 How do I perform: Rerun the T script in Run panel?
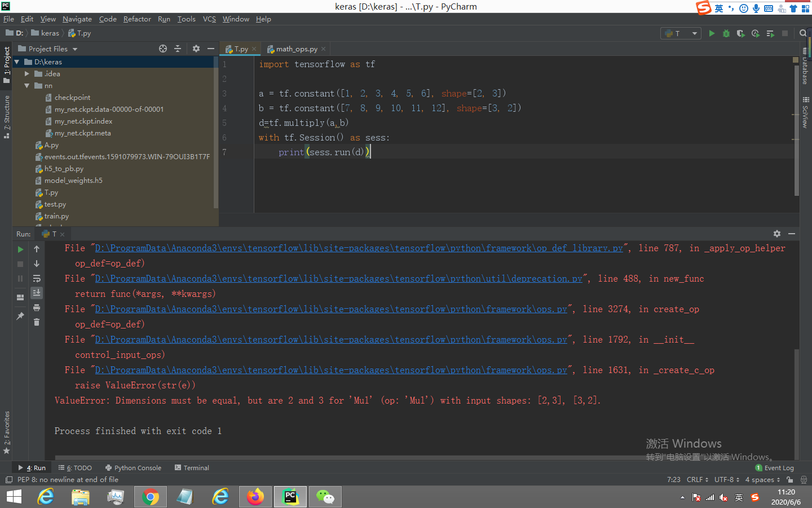pyautogui.click(x=20, y=249)
